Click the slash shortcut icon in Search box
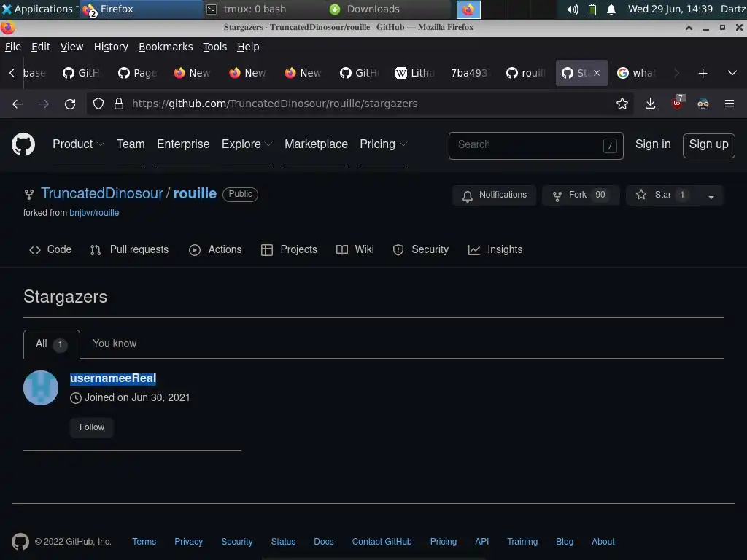Image resolution: width=747 pixels, height=560 pixels. (610, 146)
